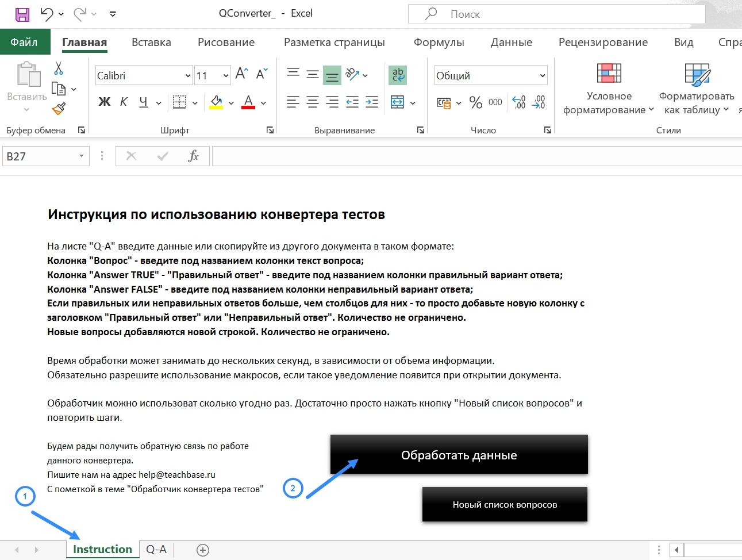Switch to the Q-A sheet tab
This screenshot has height=560, width=742.
[156, 549]
